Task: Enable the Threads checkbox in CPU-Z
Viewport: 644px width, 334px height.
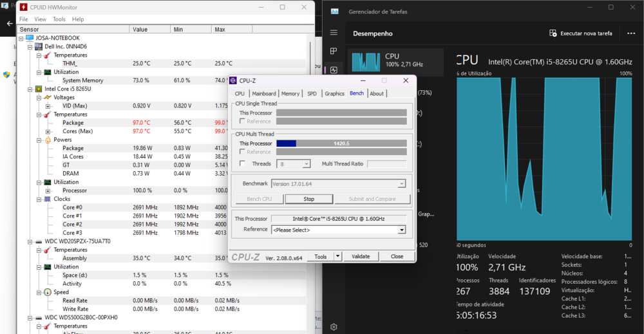Action: click(x=242, y=163)
